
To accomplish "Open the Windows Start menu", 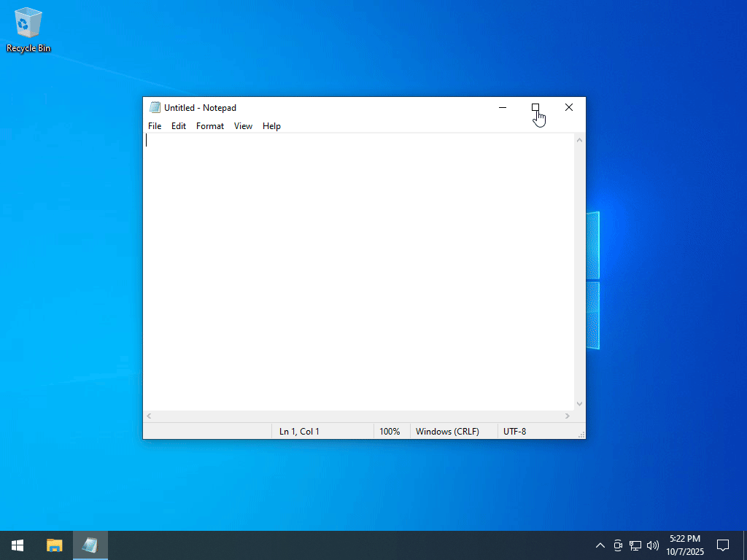I will pos(18,545).
